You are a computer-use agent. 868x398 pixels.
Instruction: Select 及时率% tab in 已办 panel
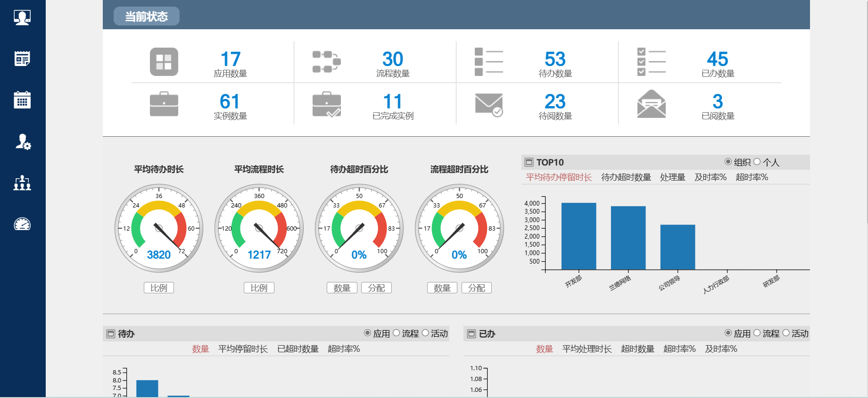coord(721,349)
